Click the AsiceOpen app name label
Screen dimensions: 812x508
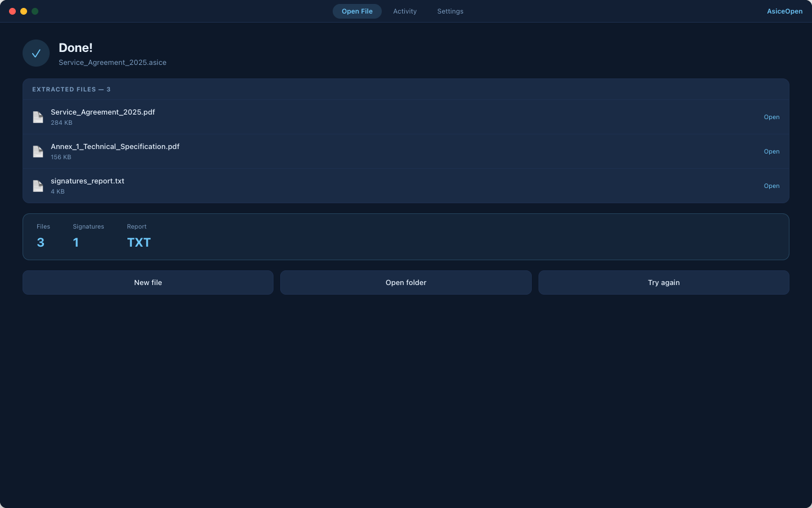784,11
